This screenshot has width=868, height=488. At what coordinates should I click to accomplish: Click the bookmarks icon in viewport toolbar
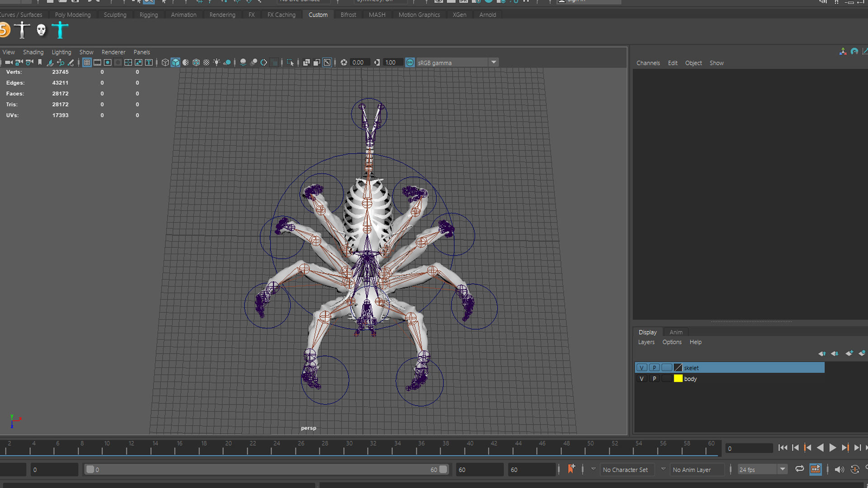[40, 62]
